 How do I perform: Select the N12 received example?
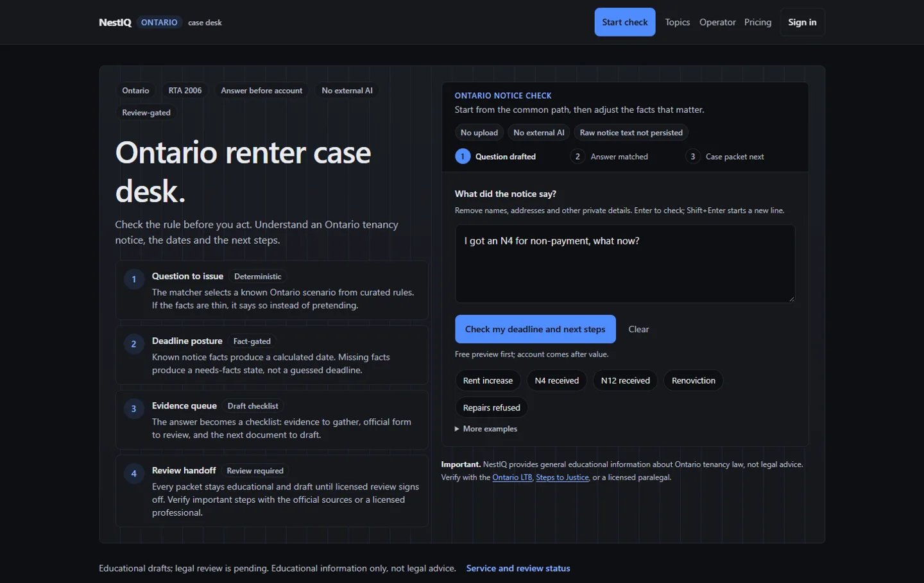point(625,380)
